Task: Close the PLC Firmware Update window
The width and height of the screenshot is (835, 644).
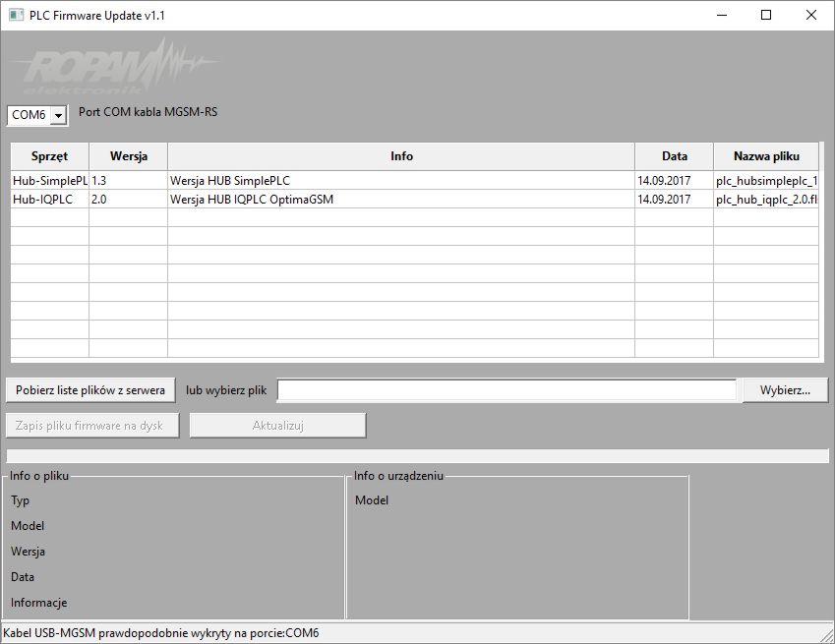Action: click(811, 15)
